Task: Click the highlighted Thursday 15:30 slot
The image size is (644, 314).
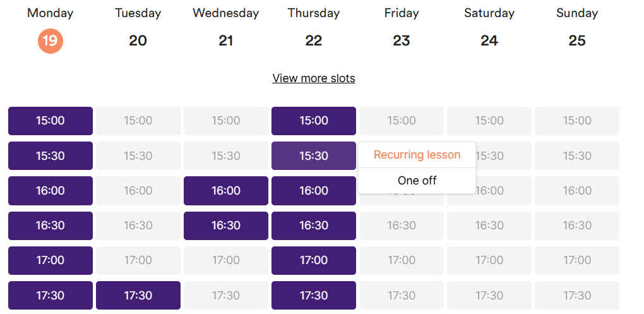Action: tap(314, 155)
